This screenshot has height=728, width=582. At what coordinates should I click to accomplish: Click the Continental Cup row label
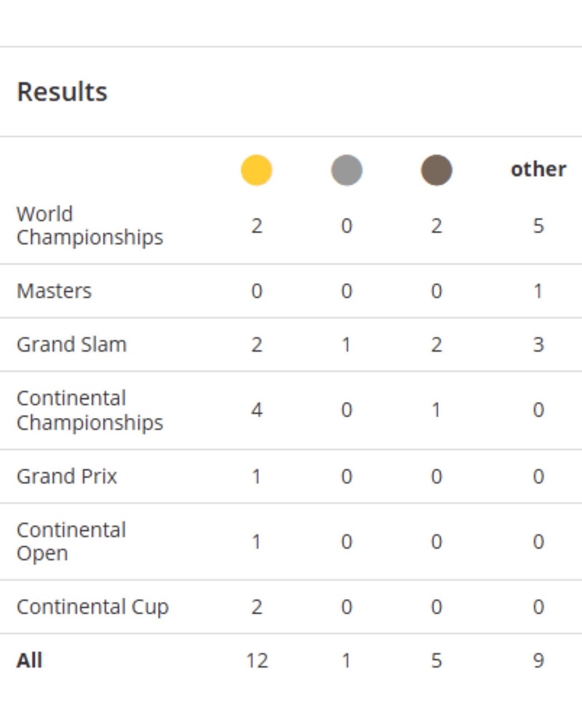coord(92,607)
